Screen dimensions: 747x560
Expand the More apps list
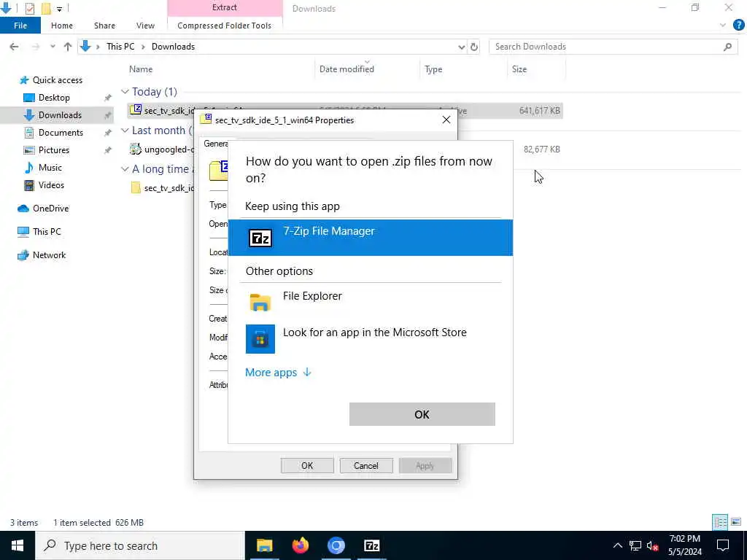(278, 373)
